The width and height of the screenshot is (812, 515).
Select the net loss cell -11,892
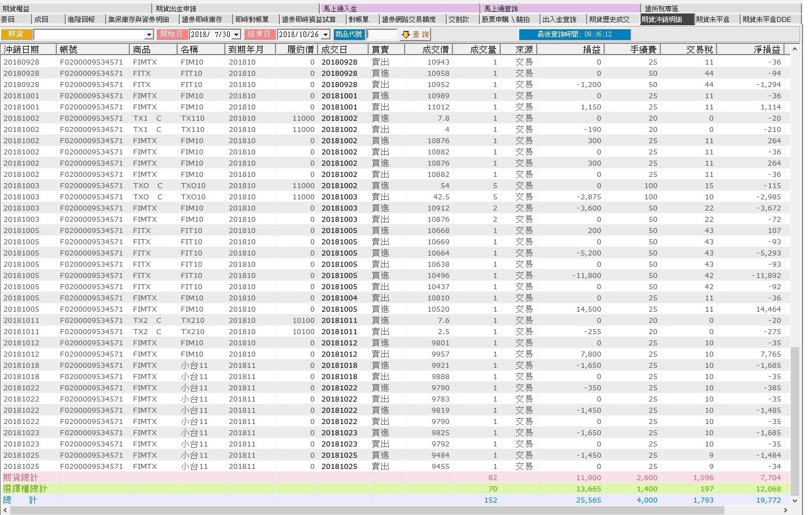(x=766, y=276)
